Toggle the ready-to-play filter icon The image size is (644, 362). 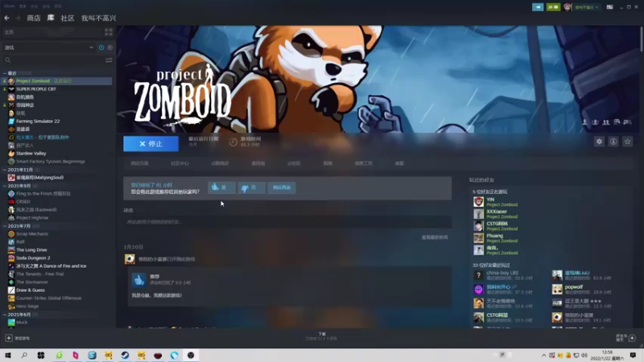pos(110,47)
